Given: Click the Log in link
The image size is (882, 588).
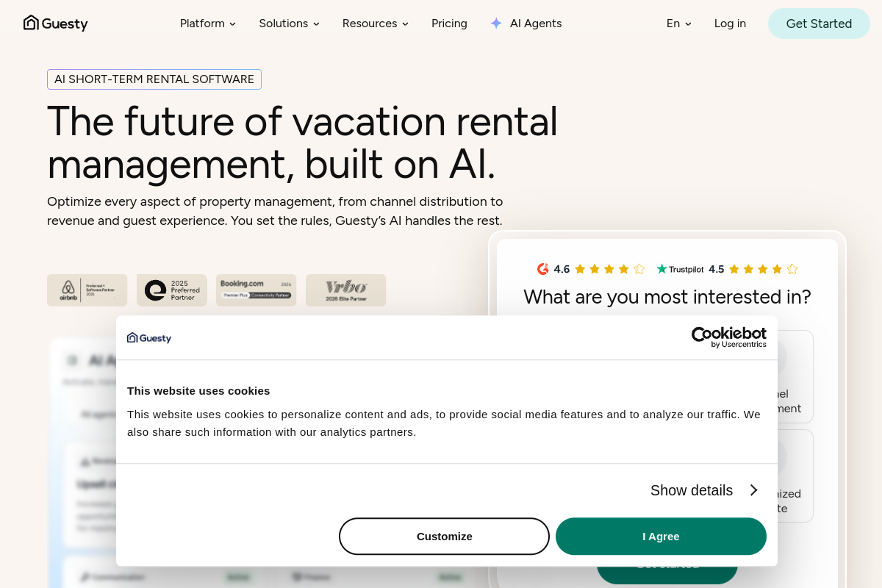Looking at the screenshot, I should [730, 24].
